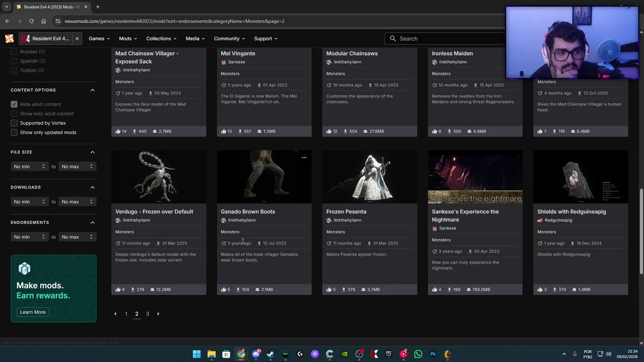Check the Spanish language filter
Screen dimensions: 644x362
pyautogui.click(x=14, y=61)
